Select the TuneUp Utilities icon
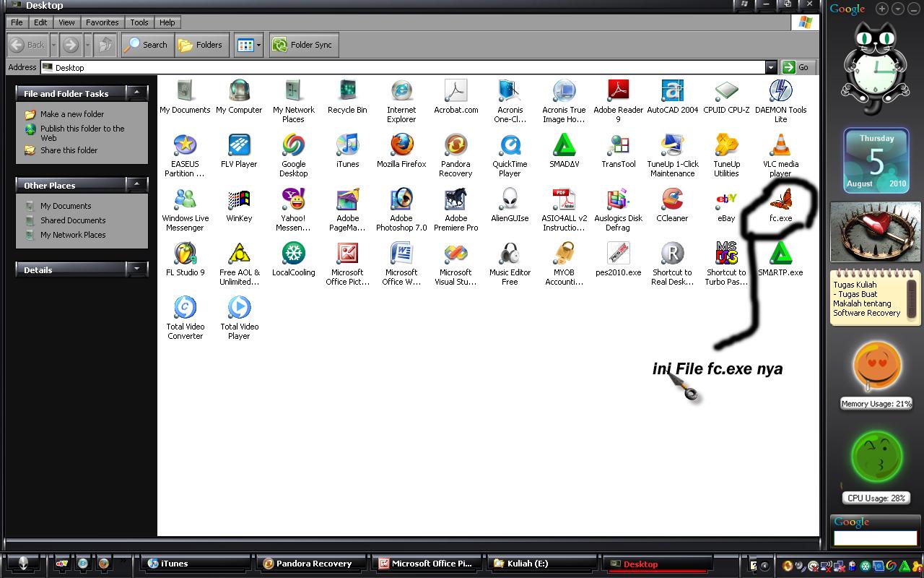The height and width of the screenshot is (578, 924). [x=726, y=145]
